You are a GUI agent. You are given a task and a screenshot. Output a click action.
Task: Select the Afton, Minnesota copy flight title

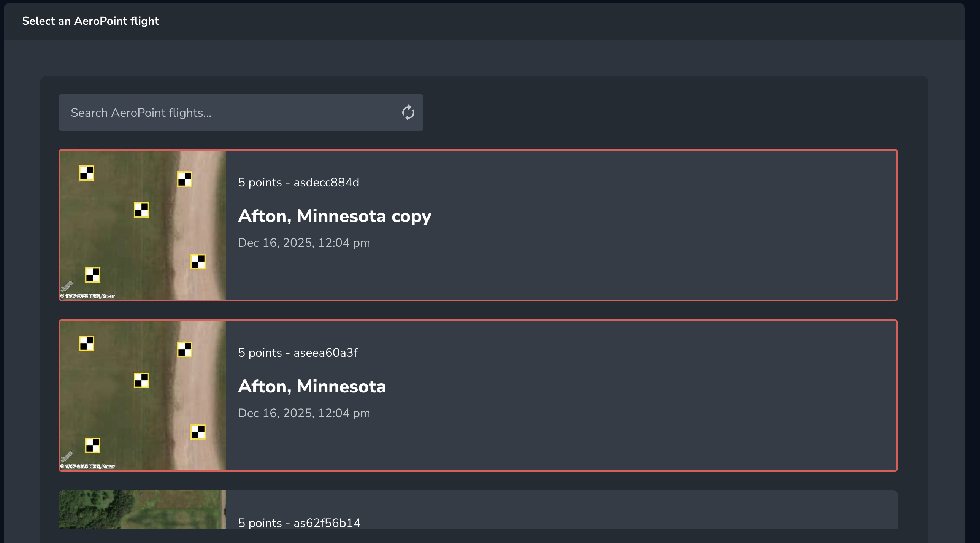click(335, 216)
